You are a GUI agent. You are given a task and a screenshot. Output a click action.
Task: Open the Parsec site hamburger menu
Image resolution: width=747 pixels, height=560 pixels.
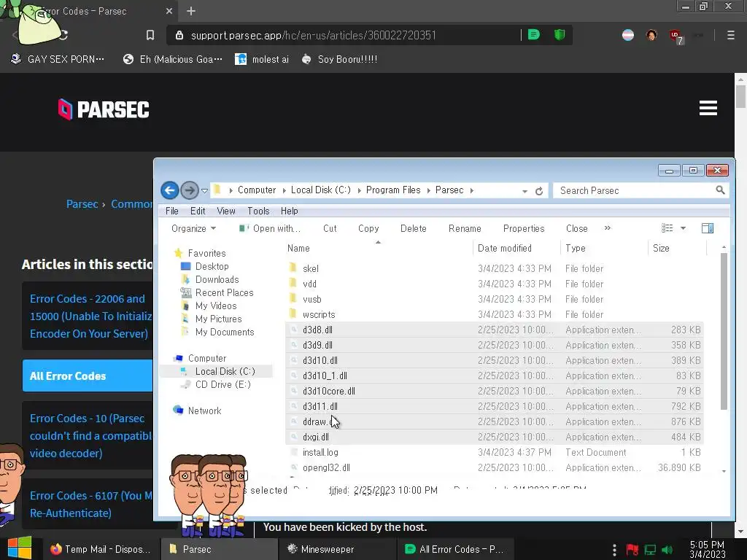708,108
